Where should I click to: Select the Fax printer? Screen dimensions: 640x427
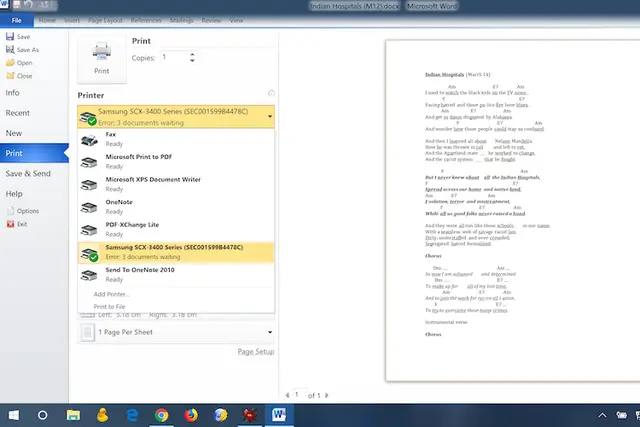[x=176, y=139]
